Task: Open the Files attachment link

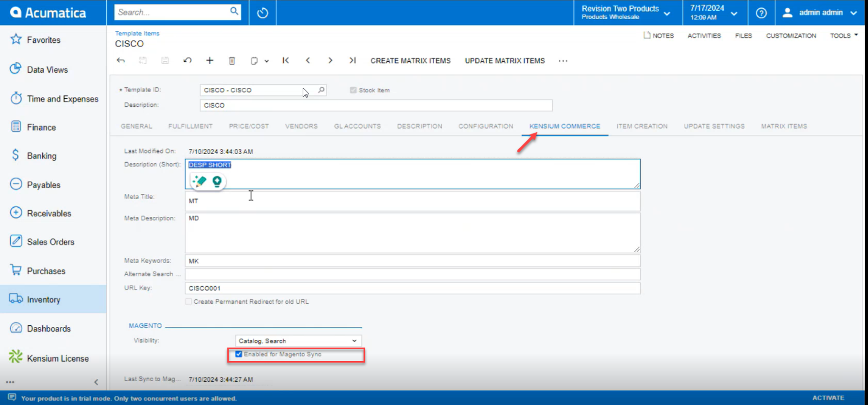Action: pyautogui.click(x=743, y=36)
